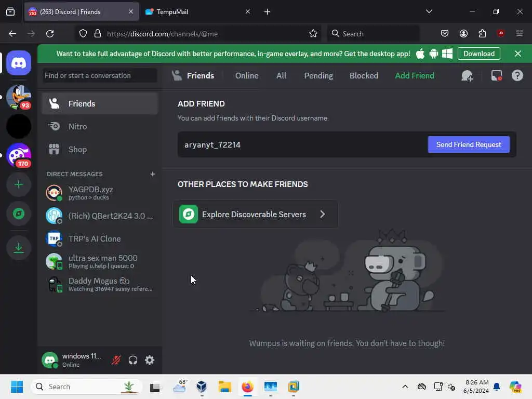Open DM with Daddy Mogus
The height and width of the screenshot is (399, 532).
[x=100, y=284]
